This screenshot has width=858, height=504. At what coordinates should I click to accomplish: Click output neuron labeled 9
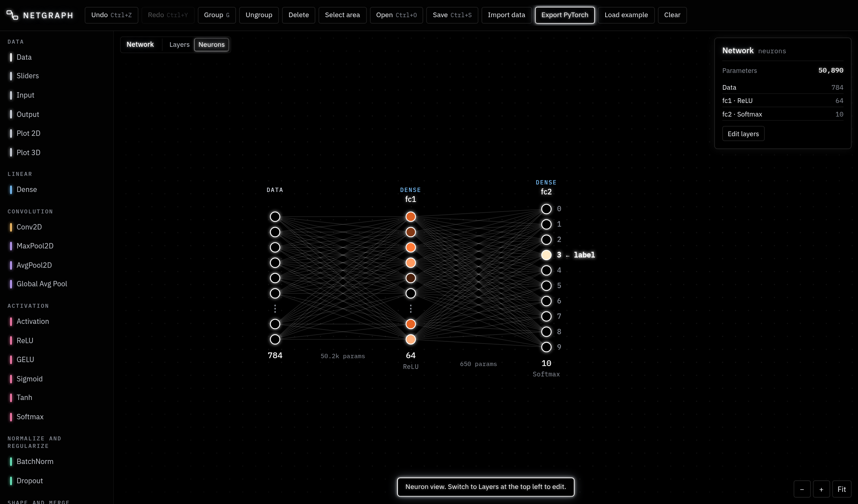(546, 347)
